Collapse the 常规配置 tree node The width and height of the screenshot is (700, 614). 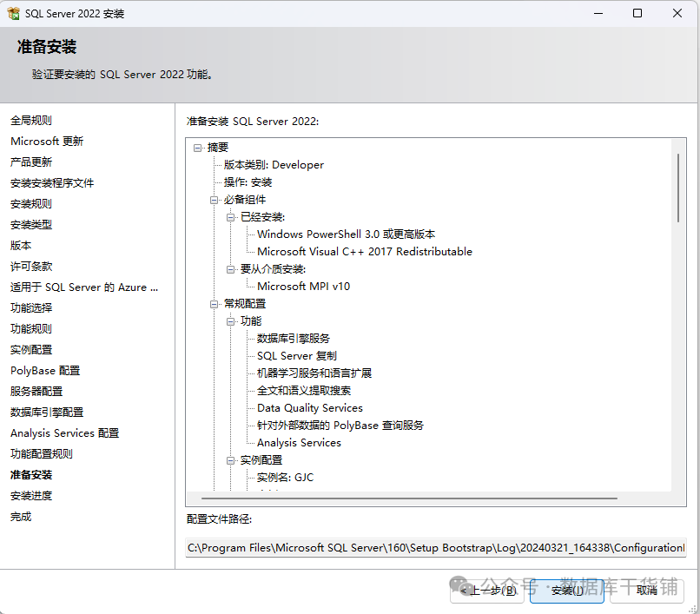coord(214,304)
